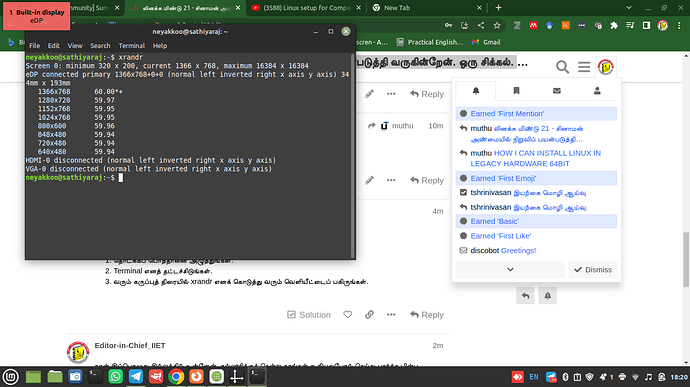This screenshot has width=690, height=387.
Task: Mark the post using the Solution checkbox
Action: coord(308,315)
